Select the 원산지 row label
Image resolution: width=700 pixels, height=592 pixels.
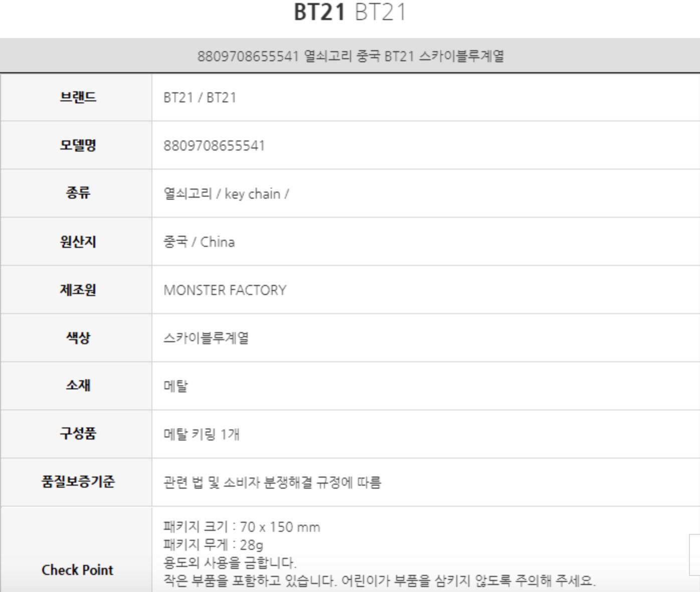78,242
